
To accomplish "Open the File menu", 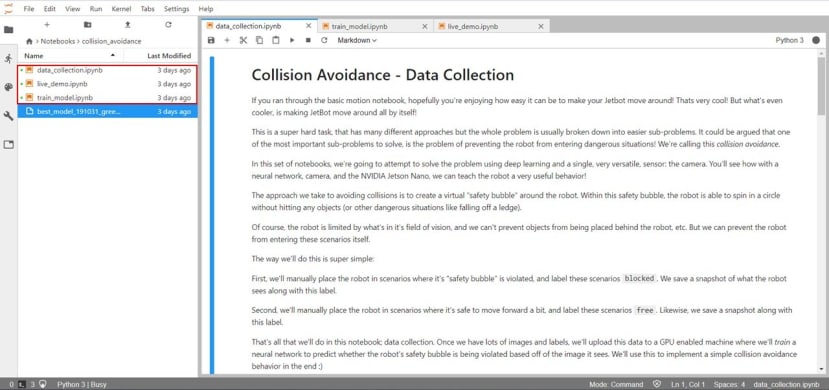I will click(29, 9).
